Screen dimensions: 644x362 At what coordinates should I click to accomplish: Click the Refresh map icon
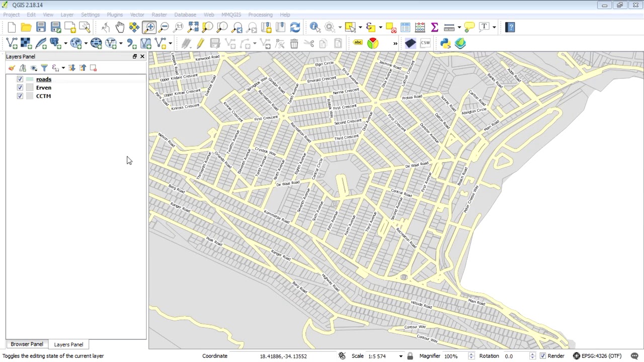(295, 27)
